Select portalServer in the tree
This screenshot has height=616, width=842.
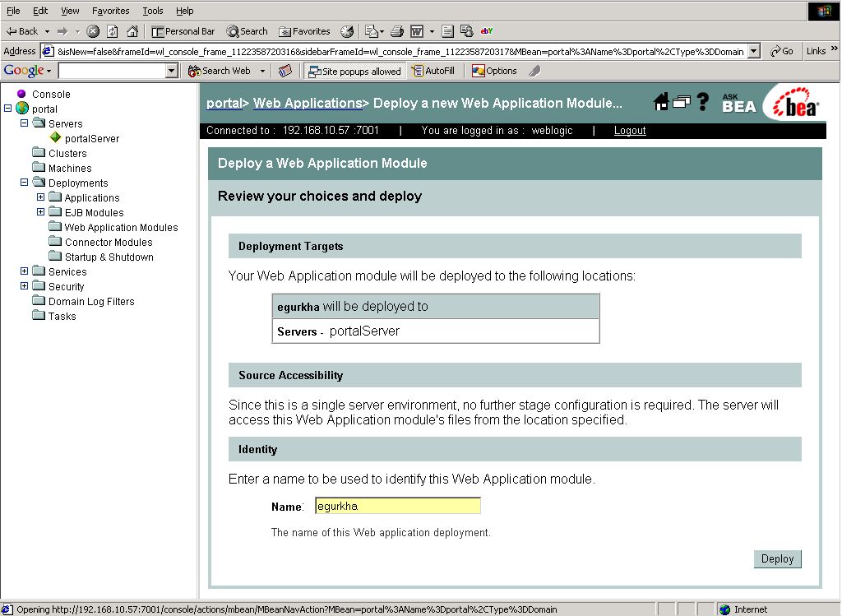92,138
